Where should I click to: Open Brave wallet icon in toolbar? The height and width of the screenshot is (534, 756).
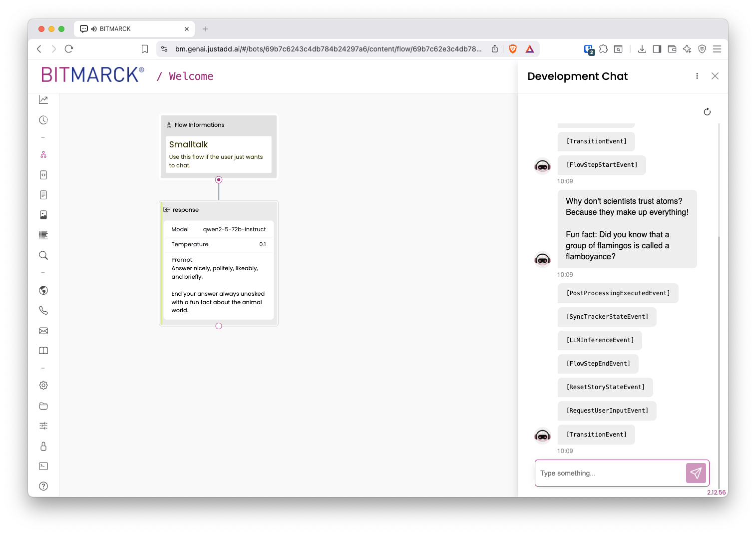672,49
